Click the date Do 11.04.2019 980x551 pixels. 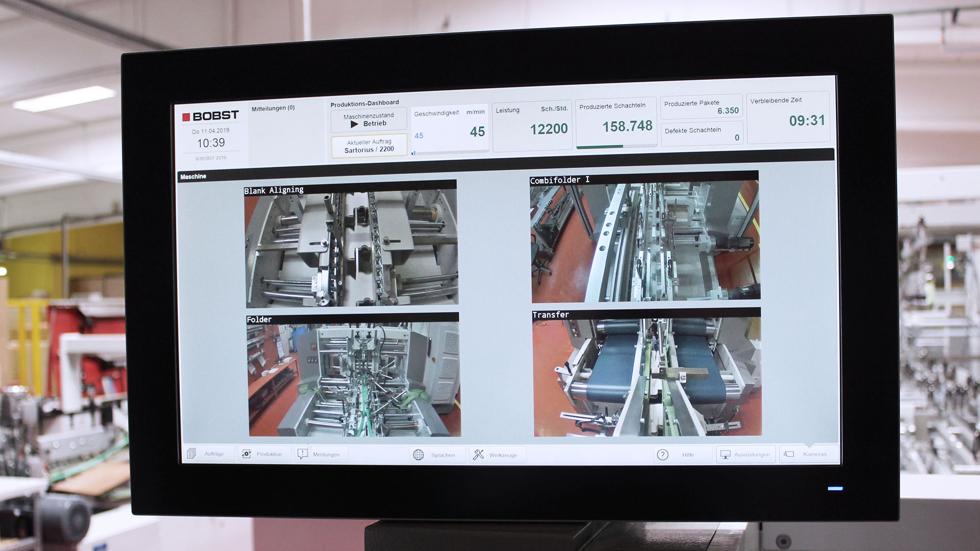211,131
